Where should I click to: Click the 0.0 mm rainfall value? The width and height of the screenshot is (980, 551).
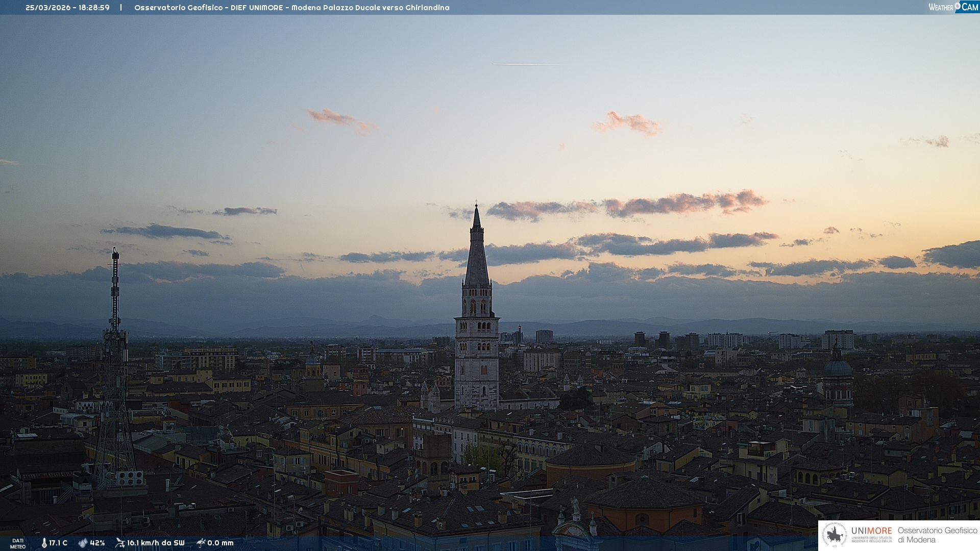coord(220,543)
